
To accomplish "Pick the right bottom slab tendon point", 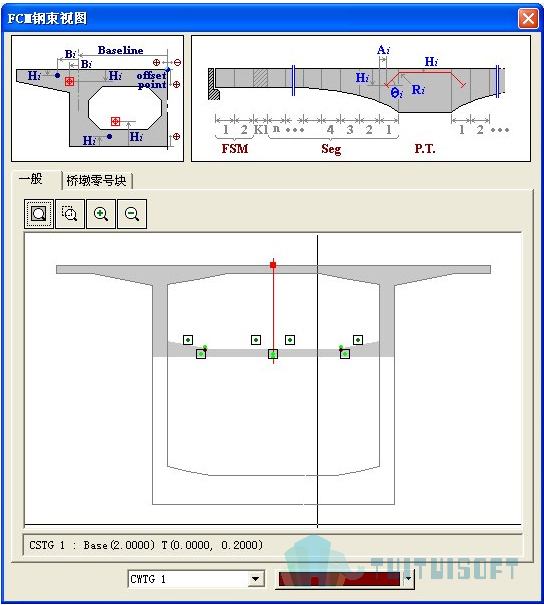I will 345,354.
